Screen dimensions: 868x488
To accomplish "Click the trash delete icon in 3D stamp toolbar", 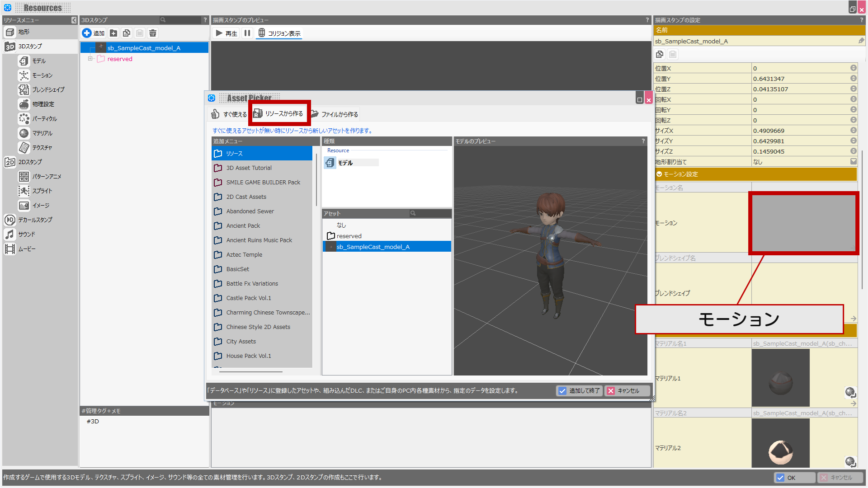I will pos(153,33).
